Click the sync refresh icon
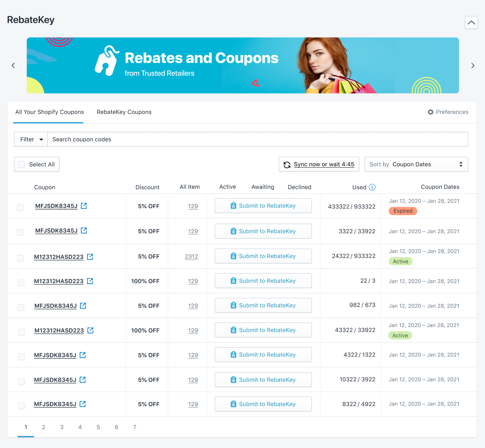 tap(287, 165)
